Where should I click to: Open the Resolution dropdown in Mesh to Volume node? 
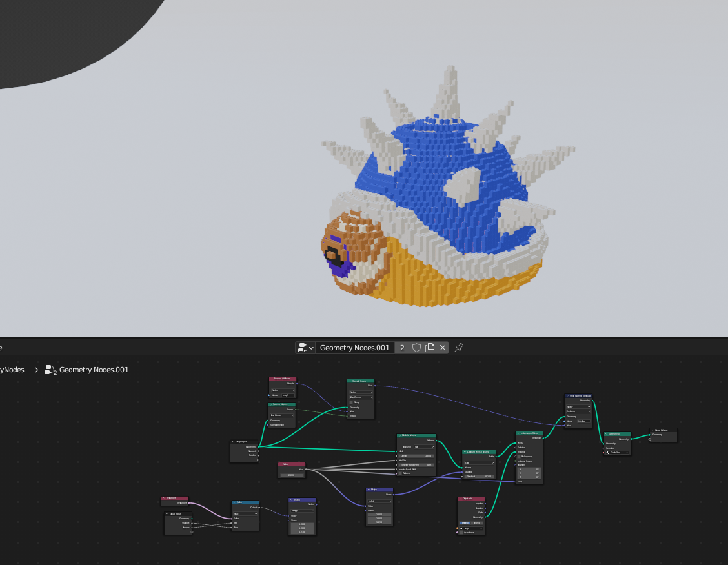tap(424, 447)
